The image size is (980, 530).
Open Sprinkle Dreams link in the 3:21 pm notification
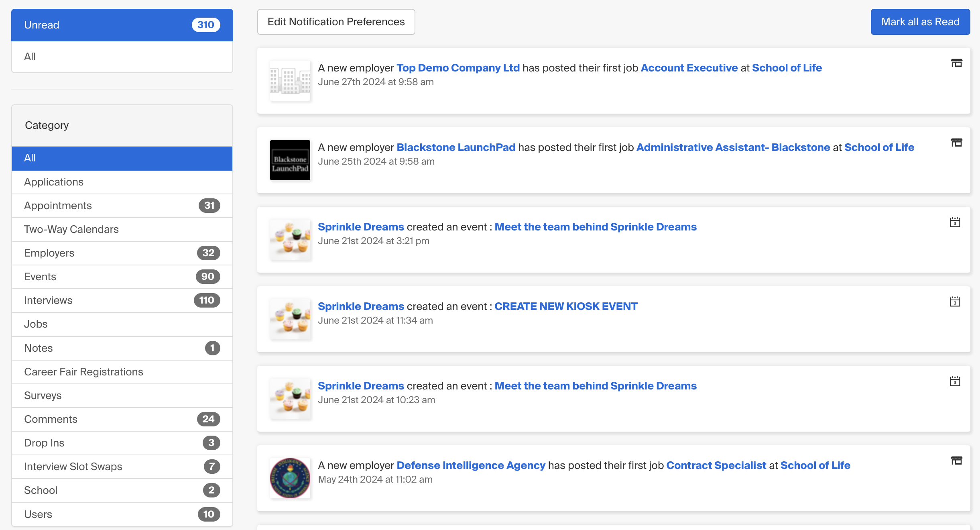coord(361,227)
